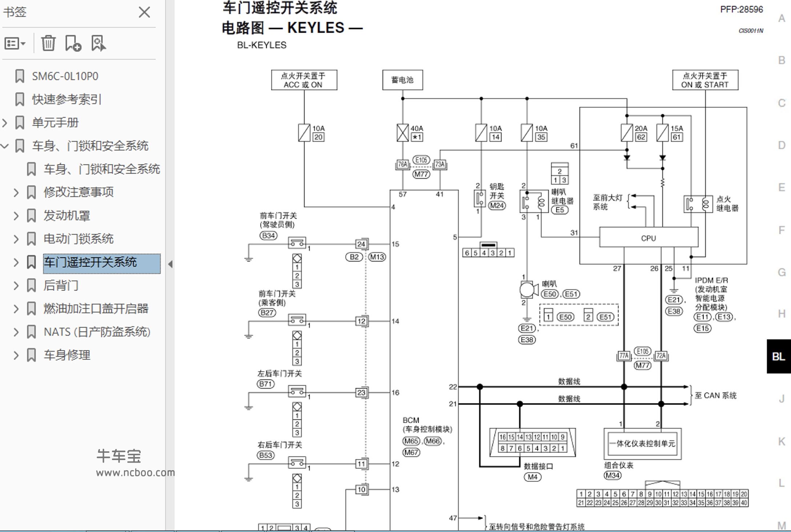Find the current bookmark icon
791x532 pixels.
(x=98, y=43)
